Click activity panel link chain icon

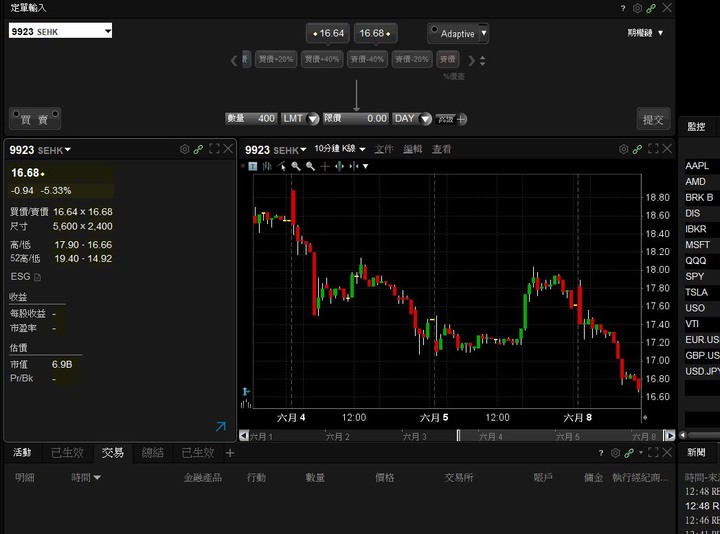(629, 453)
